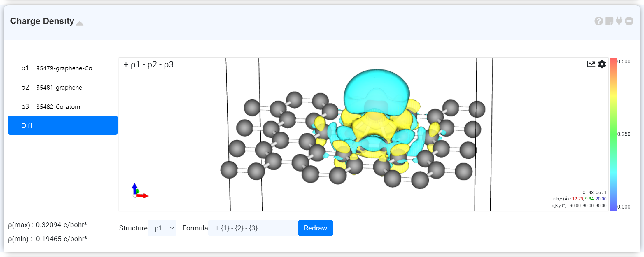Select the Diff tab

point(63,125)
